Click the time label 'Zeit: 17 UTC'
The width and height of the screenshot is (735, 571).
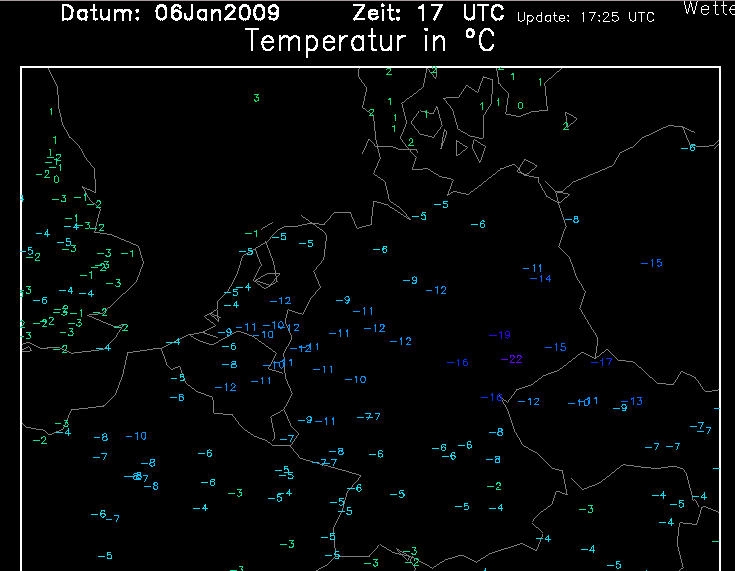(428, 13)
